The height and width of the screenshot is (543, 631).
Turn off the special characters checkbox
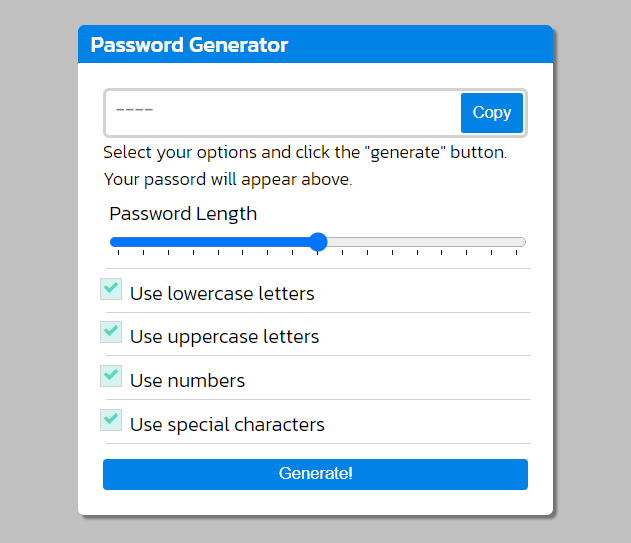[111, 420]
